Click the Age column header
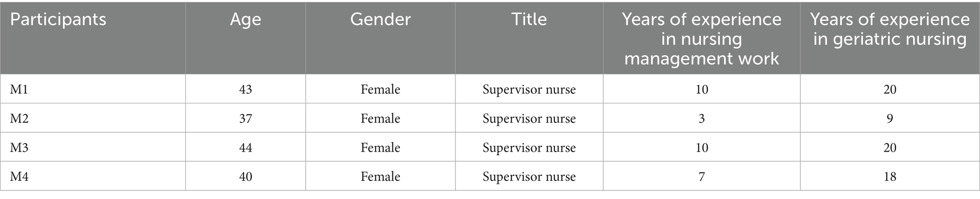Viewport: 980px width, 199px height. tap(245, 20)
